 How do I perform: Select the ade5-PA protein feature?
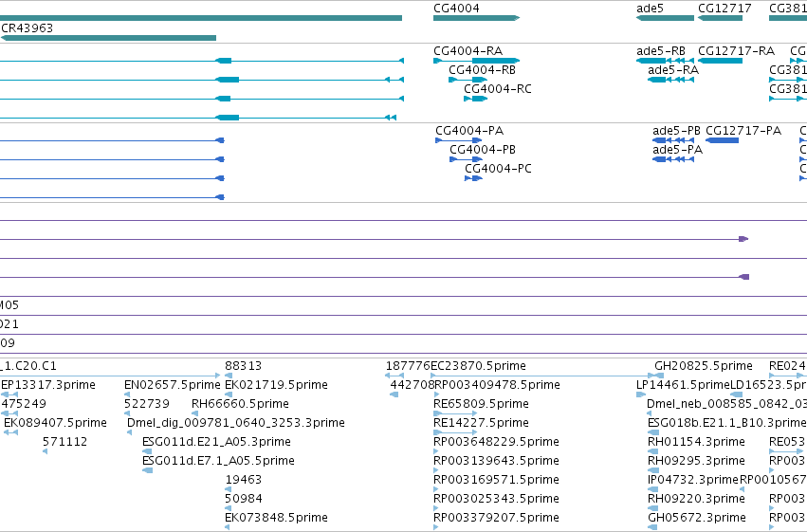tap(673, 159)
